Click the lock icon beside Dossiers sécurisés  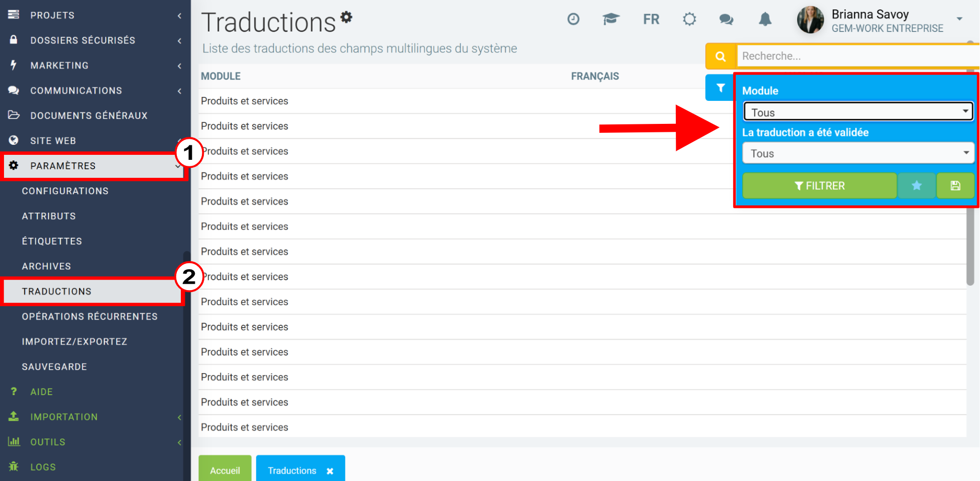(13, 39)
